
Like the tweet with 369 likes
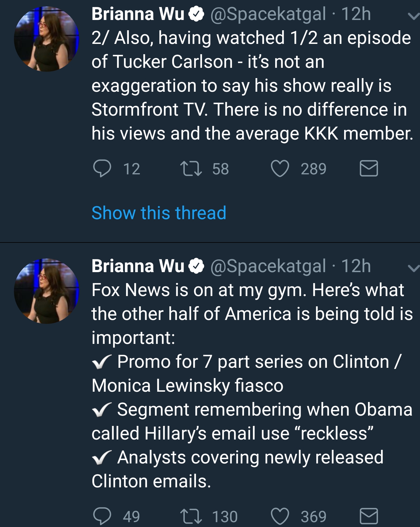coord(280,516)
